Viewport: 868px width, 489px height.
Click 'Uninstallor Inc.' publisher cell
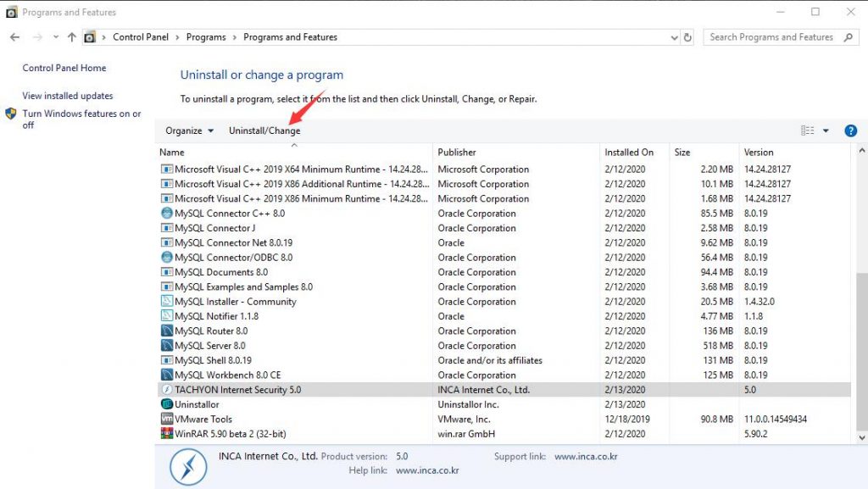[468, 404]
